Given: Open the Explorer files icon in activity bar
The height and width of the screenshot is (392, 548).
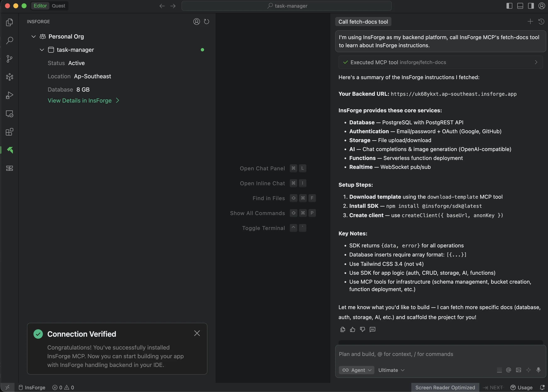Looking at the screenshot, I should pos(9,22).
